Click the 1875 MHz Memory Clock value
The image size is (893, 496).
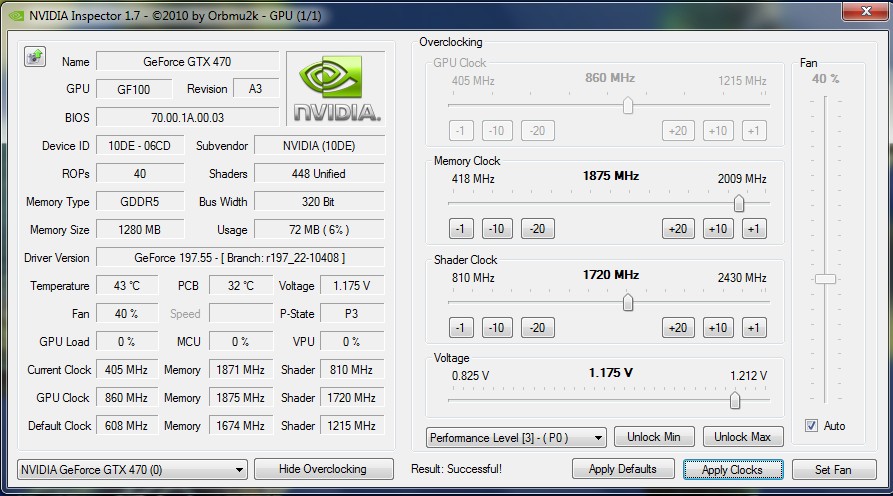(x=611, y=176)
